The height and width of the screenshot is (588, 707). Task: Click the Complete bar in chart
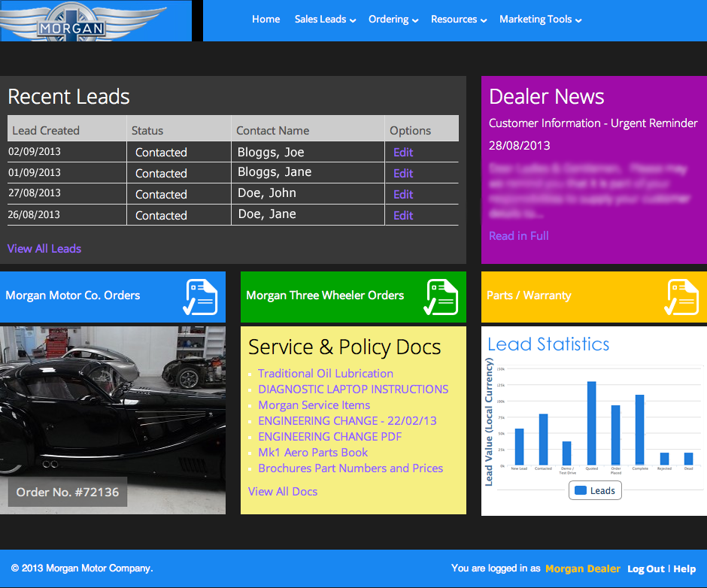click(x=639, y=430)
